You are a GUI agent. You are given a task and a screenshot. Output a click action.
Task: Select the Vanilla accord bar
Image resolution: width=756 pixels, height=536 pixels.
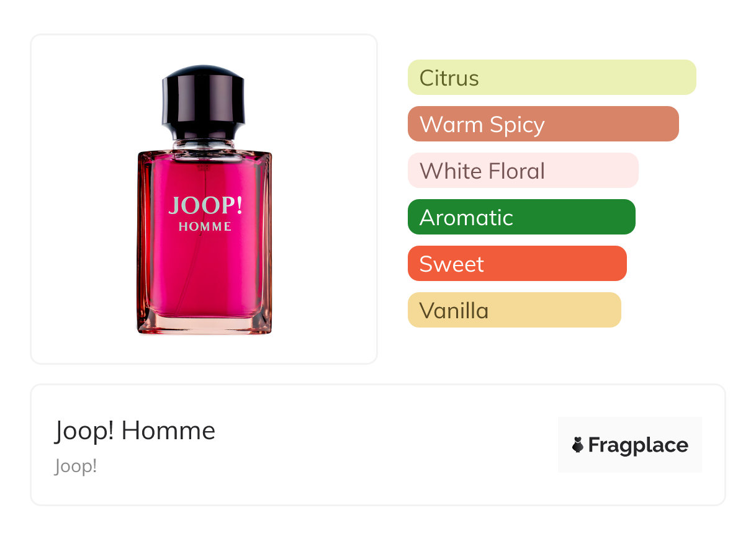point(515,310)
